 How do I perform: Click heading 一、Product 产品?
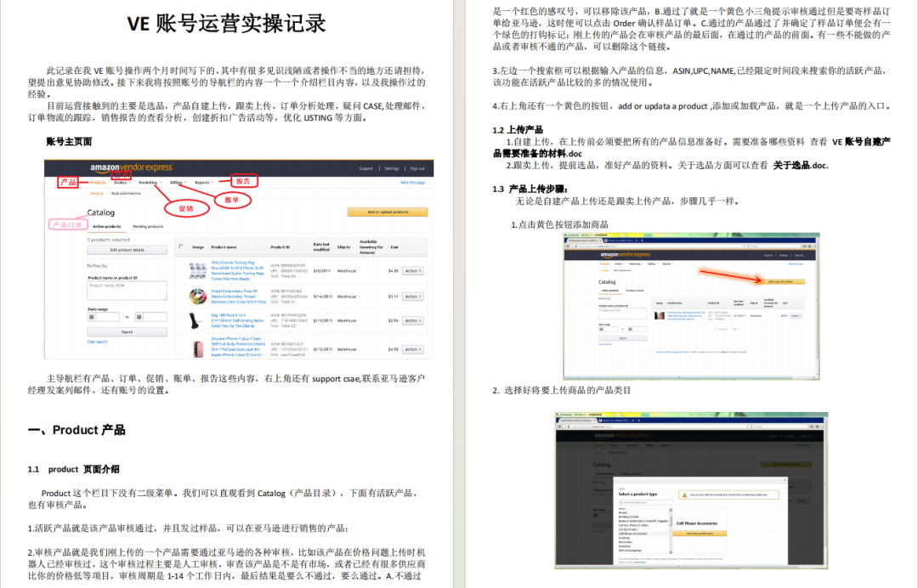pyautogui.click(x=76, y=430)
